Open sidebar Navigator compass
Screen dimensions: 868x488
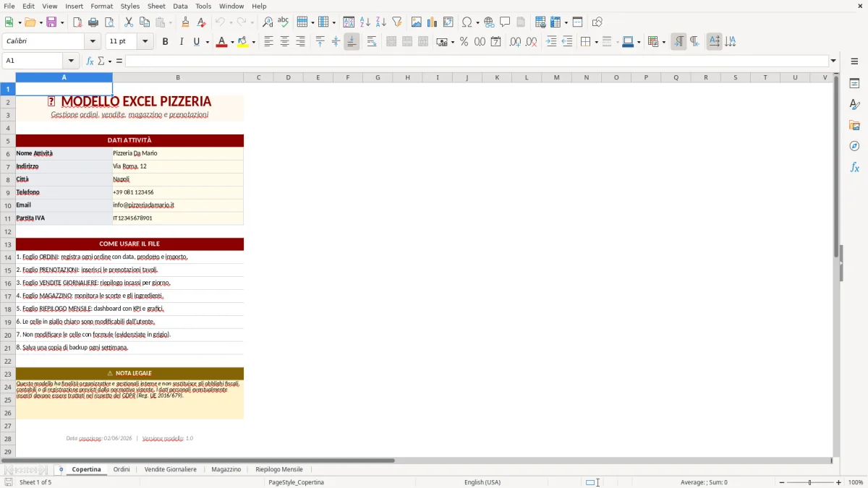(854, 146)
